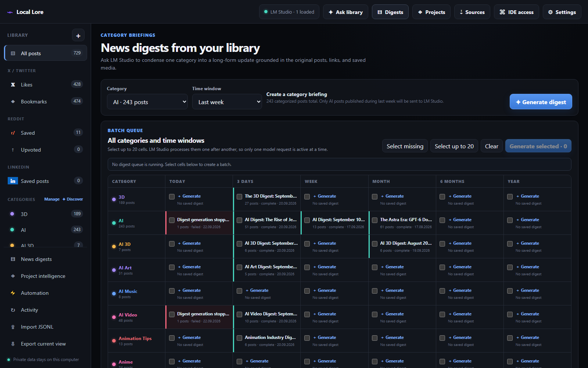Click the News digests sidebar icon
Screen dimensions: 588x368
[x=13, y=259]
